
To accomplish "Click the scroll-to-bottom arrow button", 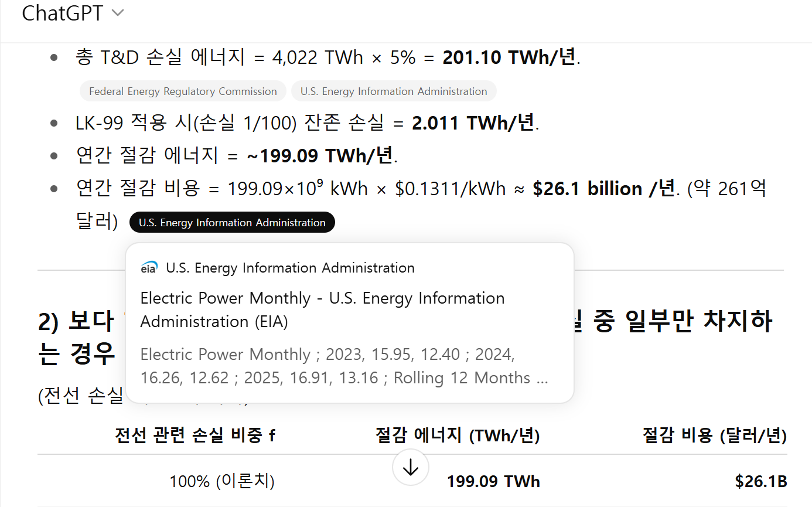I will click(411, 467).
